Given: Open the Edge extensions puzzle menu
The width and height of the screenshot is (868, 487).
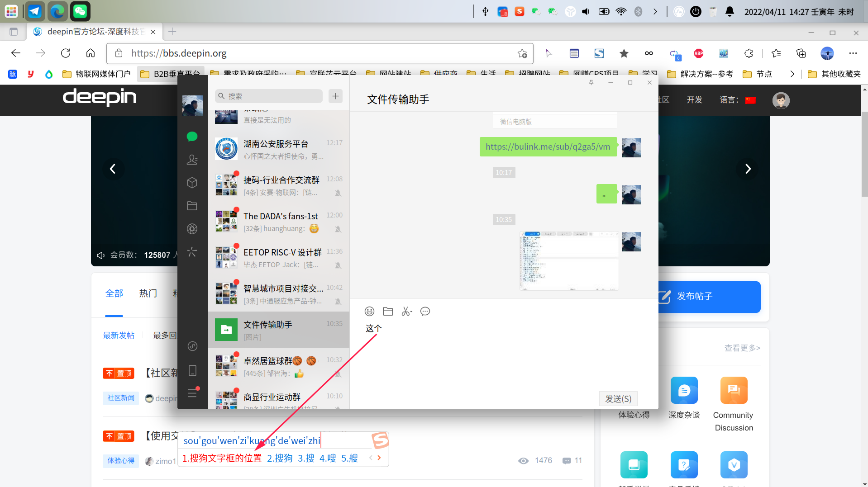Looking at the screenshot, I should (749, 53).
